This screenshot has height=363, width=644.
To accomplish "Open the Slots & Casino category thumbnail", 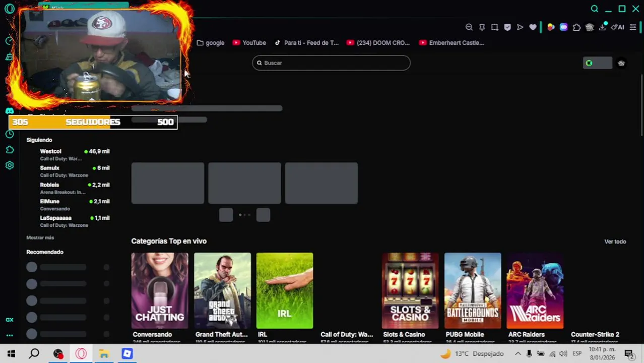I will (410, 290).
